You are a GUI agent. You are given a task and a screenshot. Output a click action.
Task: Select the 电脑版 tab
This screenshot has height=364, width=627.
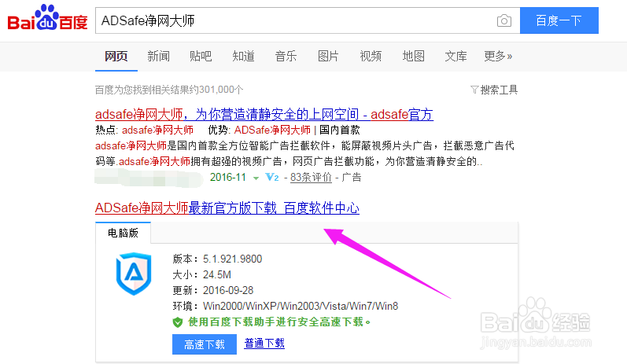pos(124,233)
